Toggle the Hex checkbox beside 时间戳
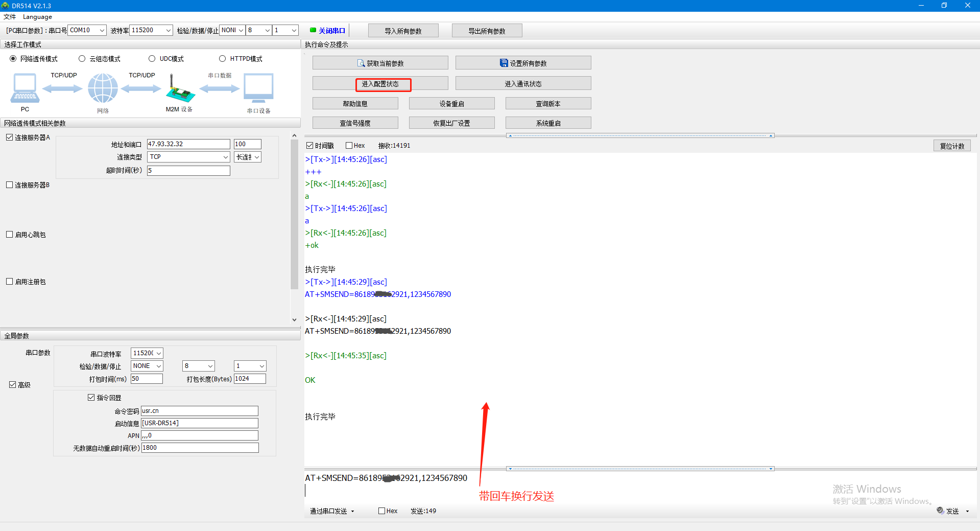Screen dimensions: 980x531 coord(349,146)
